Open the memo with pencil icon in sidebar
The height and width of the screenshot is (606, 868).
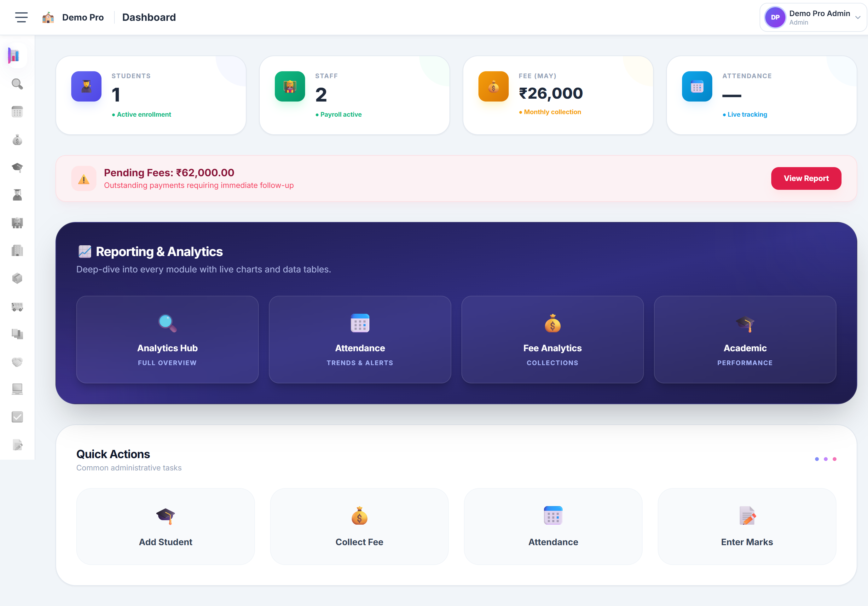pos(17,445)
